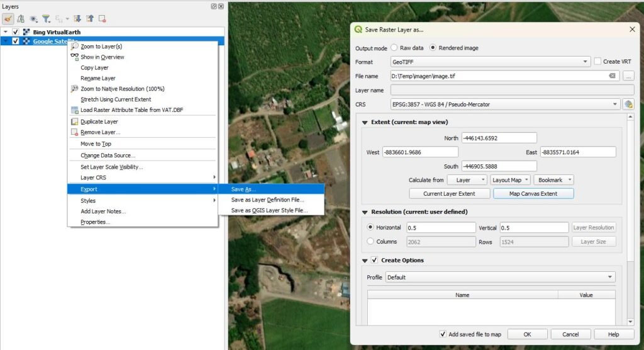Open the Manage Map Themes eye icon

[x=33, y=19]
